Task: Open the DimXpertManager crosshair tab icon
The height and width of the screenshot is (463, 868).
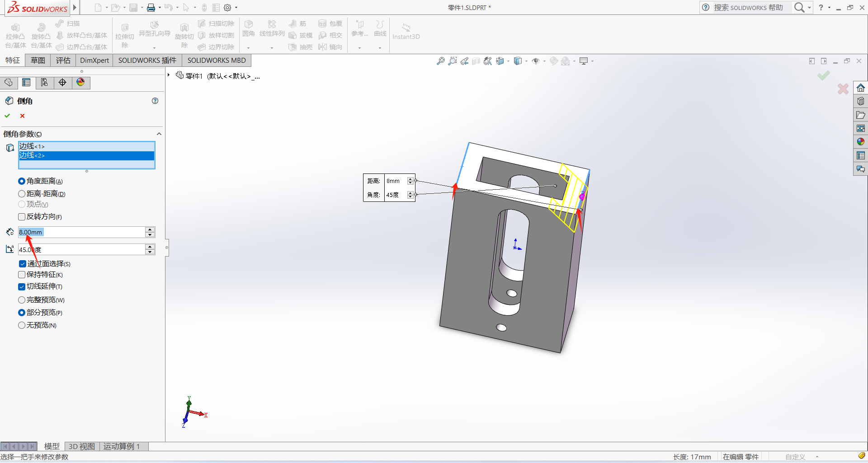Action: coord(62,82)
